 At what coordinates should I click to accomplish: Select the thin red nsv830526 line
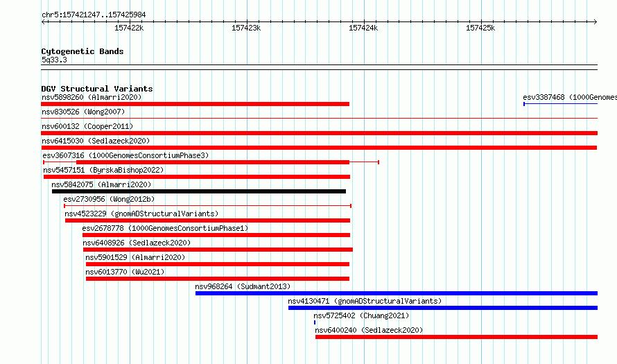319,118
